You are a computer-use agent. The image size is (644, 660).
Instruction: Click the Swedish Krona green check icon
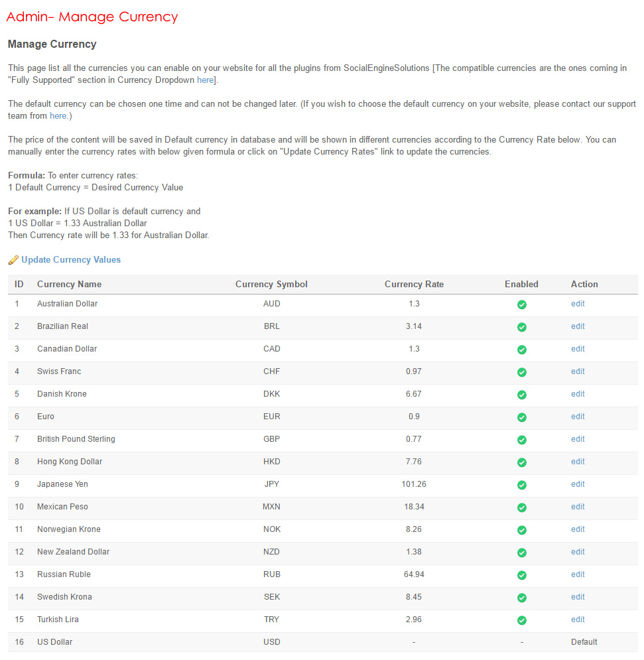(x=521, y=598)
